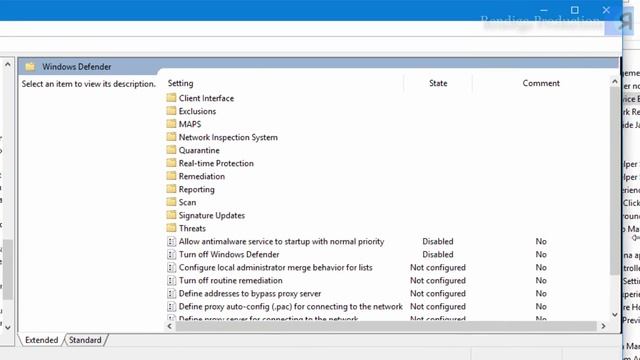
Task: Select 'Remediation' folder name
Action: 202,176
